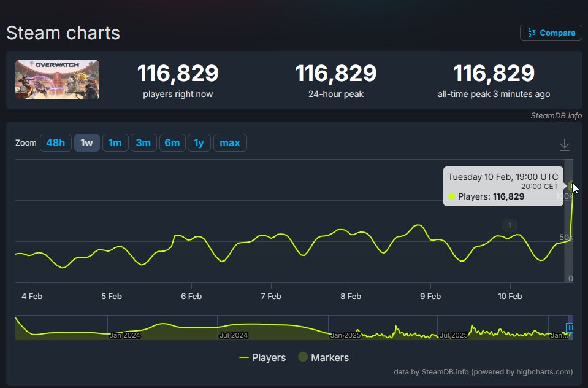Click the 24-hour peak label
The image size is (588, 388).
336,94
